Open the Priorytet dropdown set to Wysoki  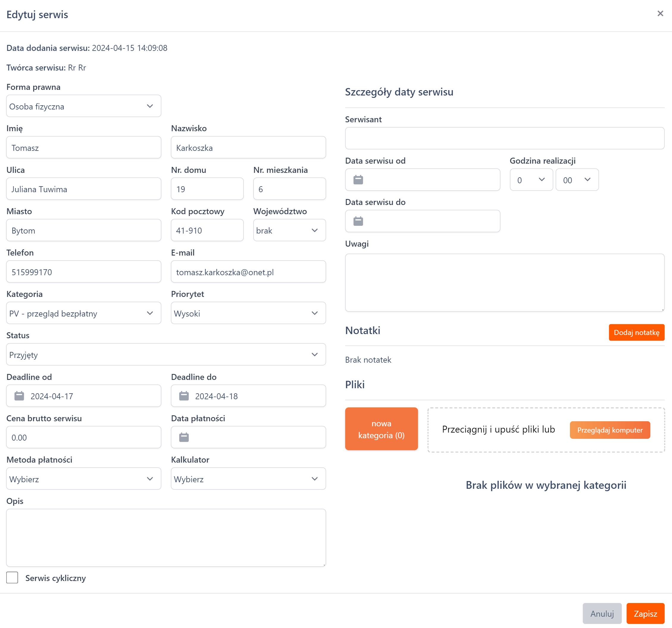248,313
